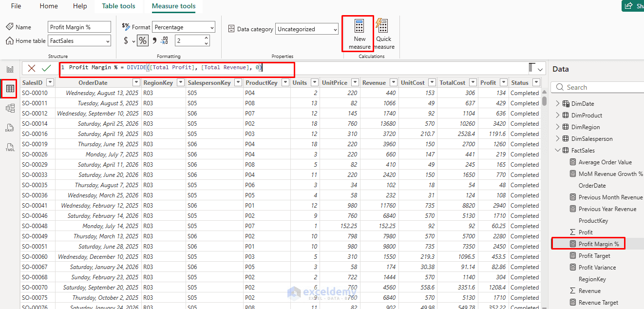This screenshot has height=309, width=644.
Task: Switch to the Home tab
Action: 49,6
